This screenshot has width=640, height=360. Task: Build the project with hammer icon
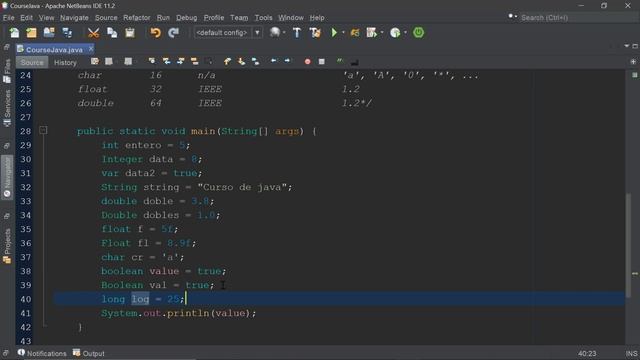tap(297, 33)
